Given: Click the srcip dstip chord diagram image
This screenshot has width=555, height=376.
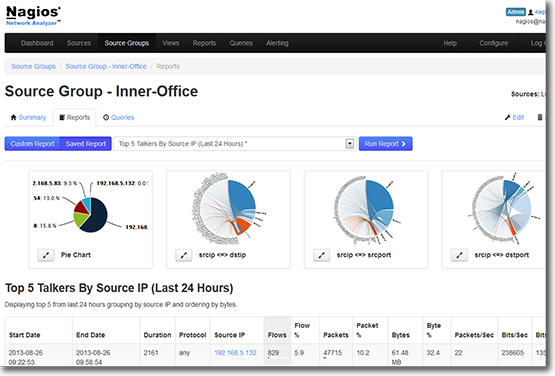Looking at the screenshot, I should click(x=228, y=209).
